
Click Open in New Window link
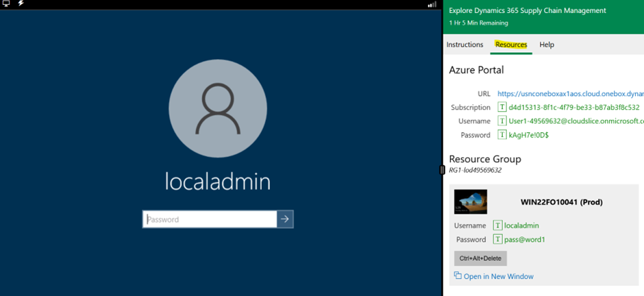[x=499, y=276]
